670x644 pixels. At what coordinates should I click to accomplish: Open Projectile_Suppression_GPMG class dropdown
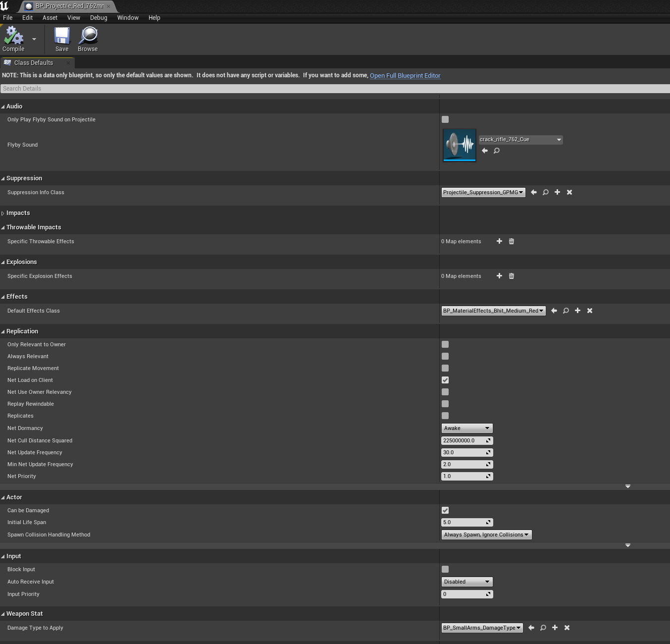[x=483, y=192]
